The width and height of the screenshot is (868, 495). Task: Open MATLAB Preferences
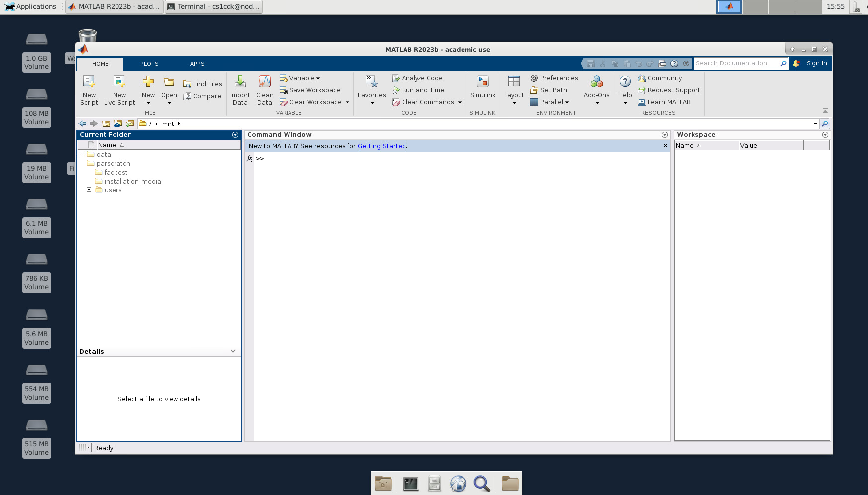(x=554, y=78)
